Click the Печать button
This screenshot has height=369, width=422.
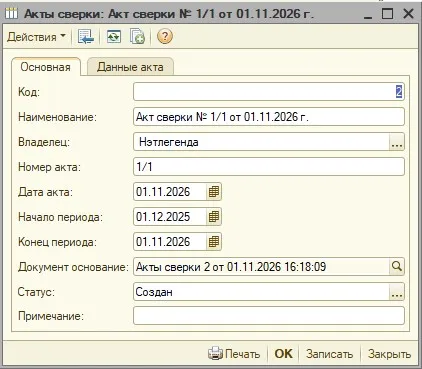click(x=234, y=354)
